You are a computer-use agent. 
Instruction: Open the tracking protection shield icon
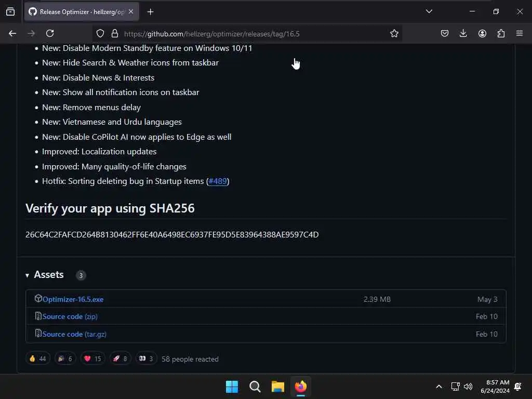(x=100, y=33)
